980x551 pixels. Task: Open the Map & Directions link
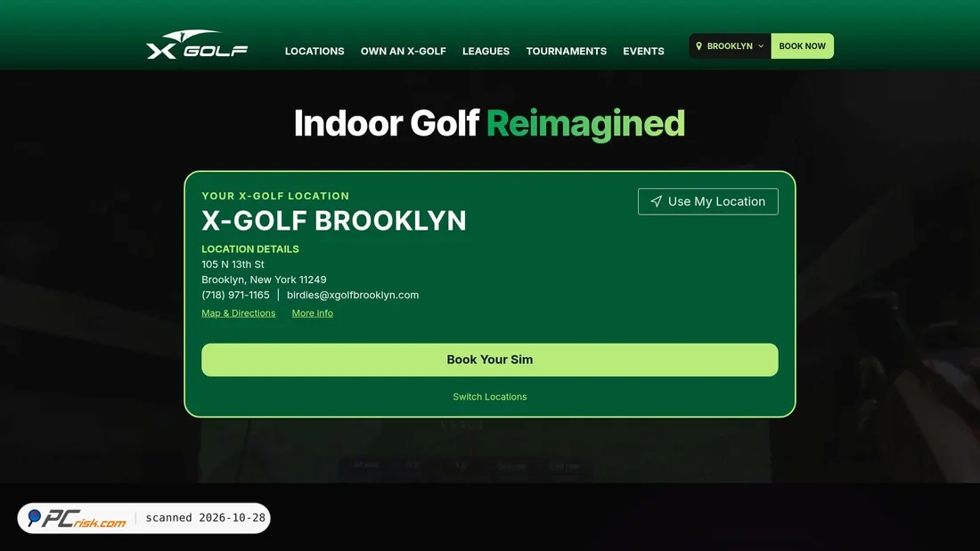click(x=238, y=313)
